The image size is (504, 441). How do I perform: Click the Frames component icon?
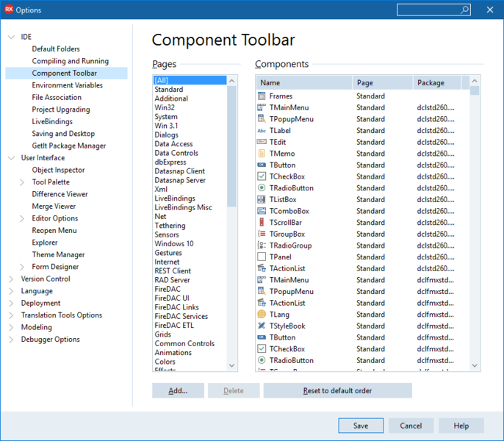click(x=262, y=96)
